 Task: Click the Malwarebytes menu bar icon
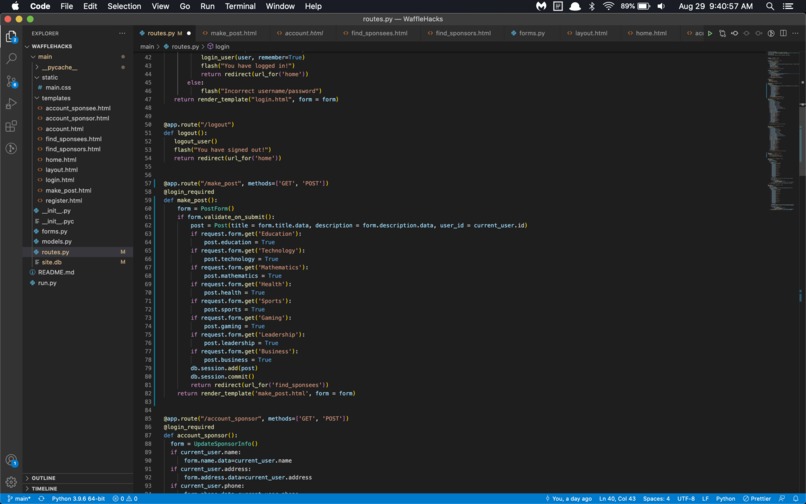541,6
